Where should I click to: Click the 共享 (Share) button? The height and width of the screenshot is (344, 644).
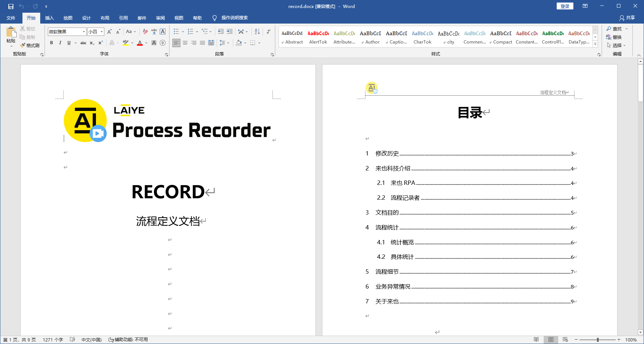point(627,18)
